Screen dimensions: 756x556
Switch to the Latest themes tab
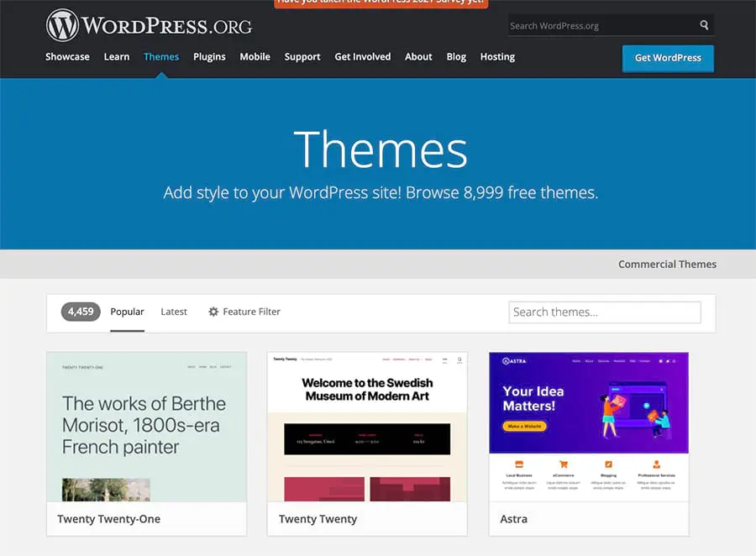click(174, 312)
